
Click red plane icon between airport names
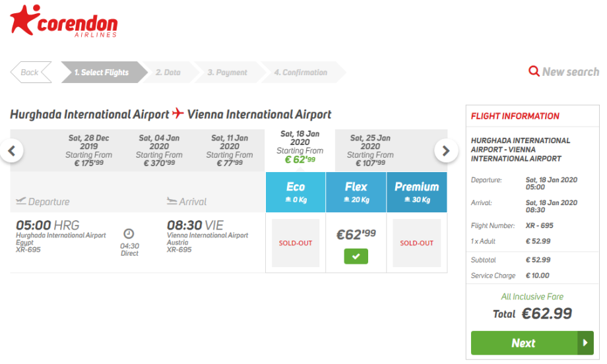pos(178,114)
